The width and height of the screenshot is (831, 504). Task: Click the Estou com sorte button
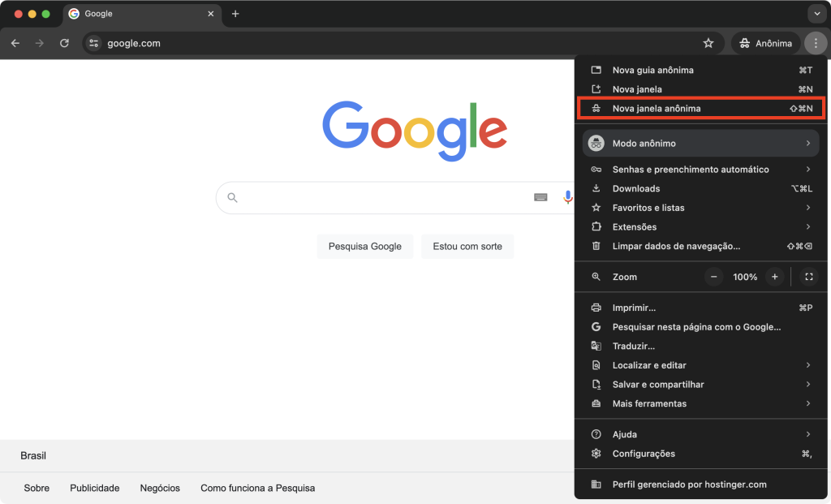[467, 246]
